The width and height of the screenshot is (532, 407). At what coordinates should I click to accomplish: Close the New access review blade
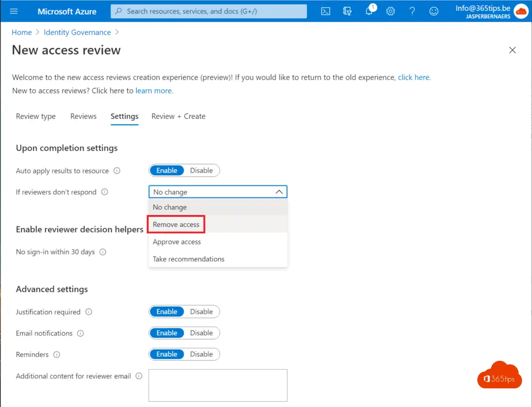pyautogui.click(x=512, y=50)
